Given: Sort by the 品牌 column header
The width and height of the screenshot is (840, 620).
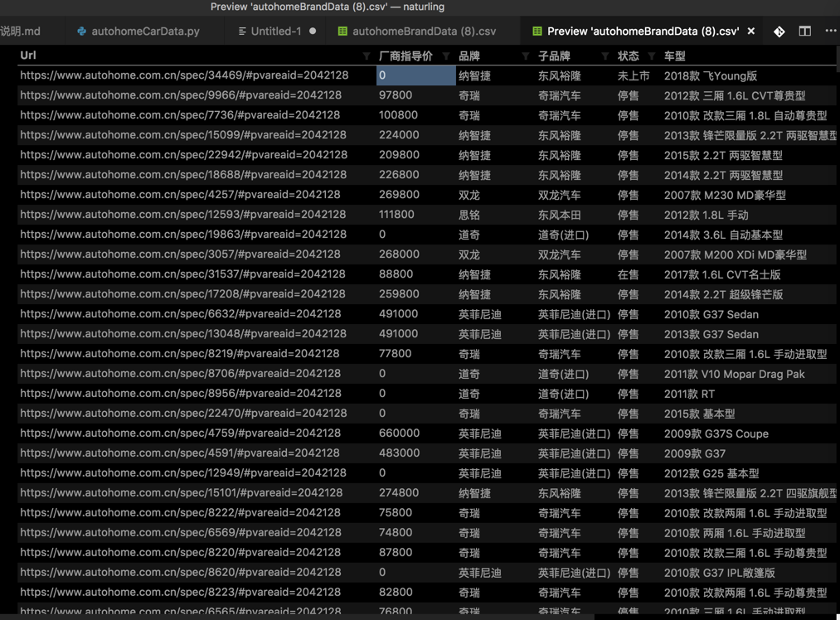Looking at the screenshot, I should tap(469, 56).
